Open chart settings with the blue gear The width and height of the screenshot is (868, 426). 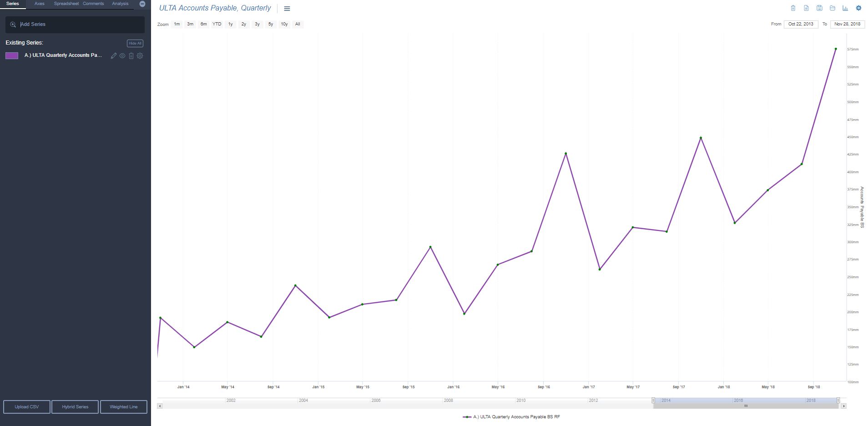click(858, 8)
